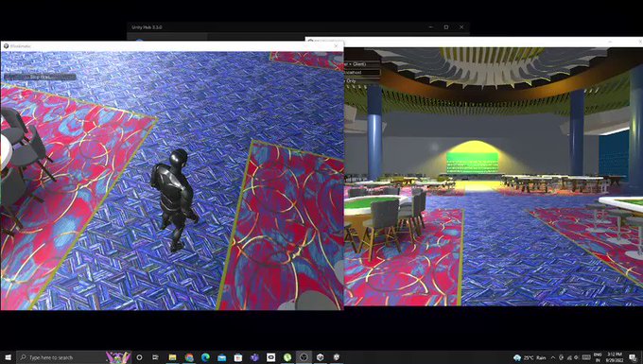Open the Mail app on the taskbar
This screenshot has width=643, height=364.
pyautogui.click(x=222, y=357)
